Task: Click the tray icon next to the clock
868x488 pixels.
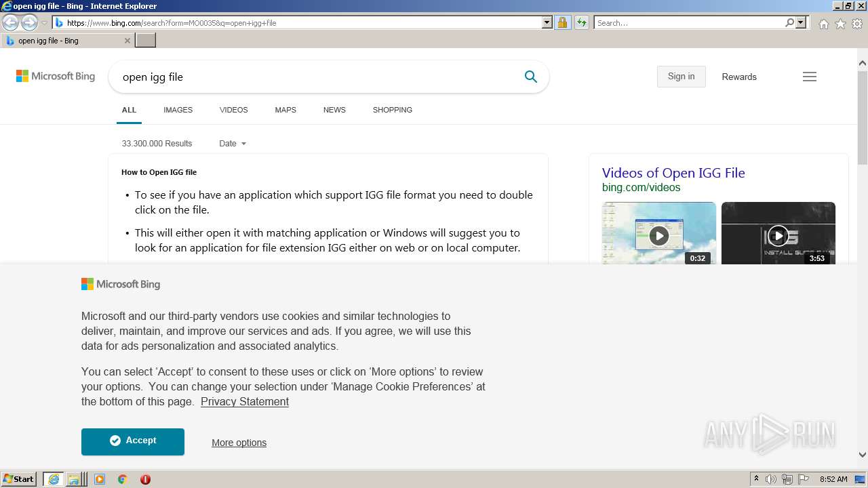Action: (x=860, y=479)
